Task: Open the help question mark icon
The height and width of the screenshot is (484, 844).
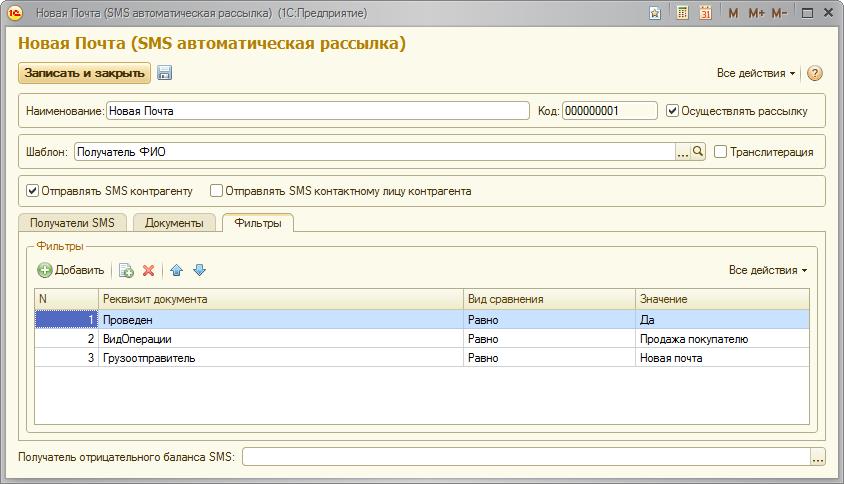Action: [815, 73]
